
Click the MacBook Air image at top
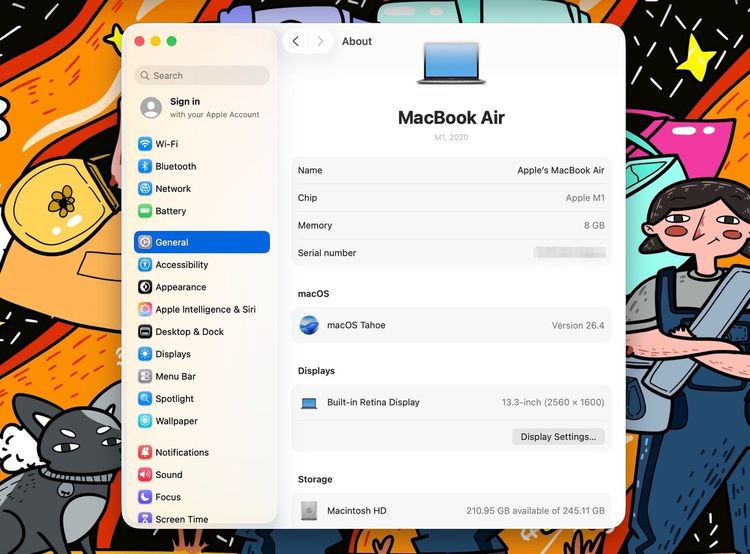pyautogui.click(x=451, y=63)
